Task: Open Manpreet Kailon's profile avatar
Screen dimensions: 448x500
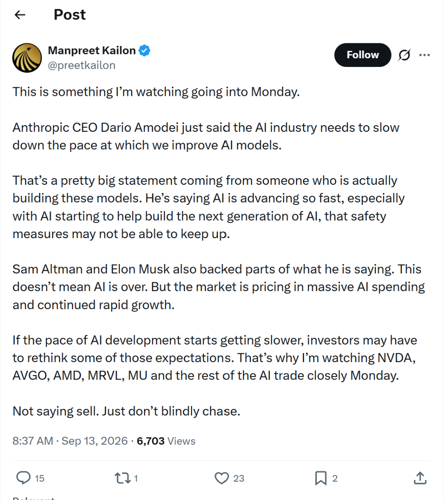Action: pos(27,58)
